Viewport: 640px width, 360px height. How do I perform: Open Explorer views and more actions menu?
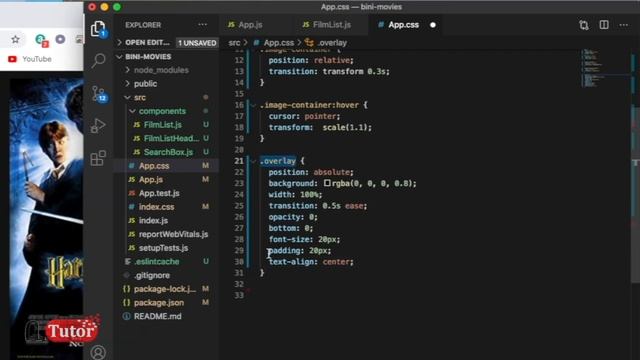point(202,25)
